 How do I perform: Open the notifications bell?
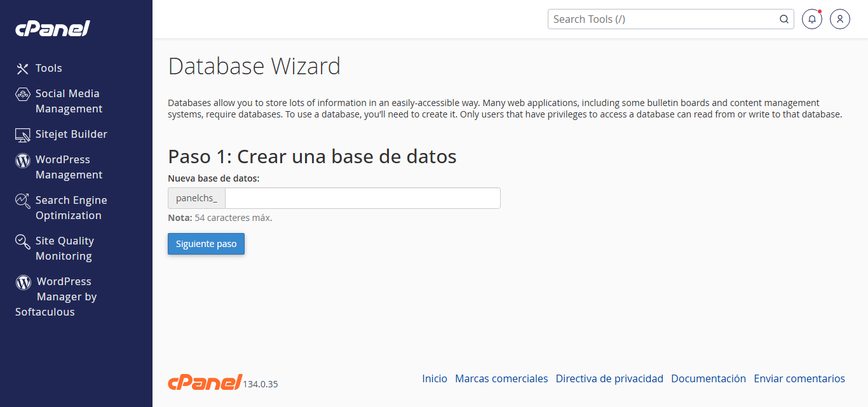(x=812, y=19)
